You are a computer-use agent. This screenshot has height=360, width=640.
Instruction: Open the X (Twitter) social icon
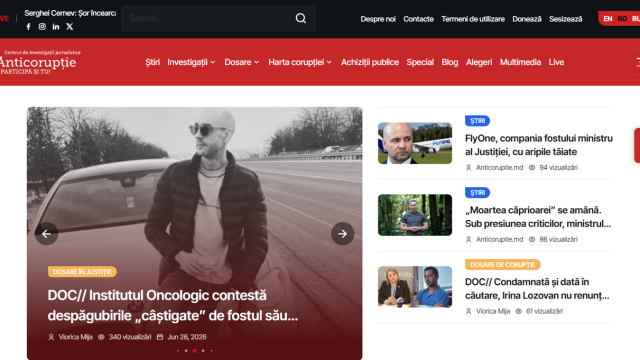70,27
